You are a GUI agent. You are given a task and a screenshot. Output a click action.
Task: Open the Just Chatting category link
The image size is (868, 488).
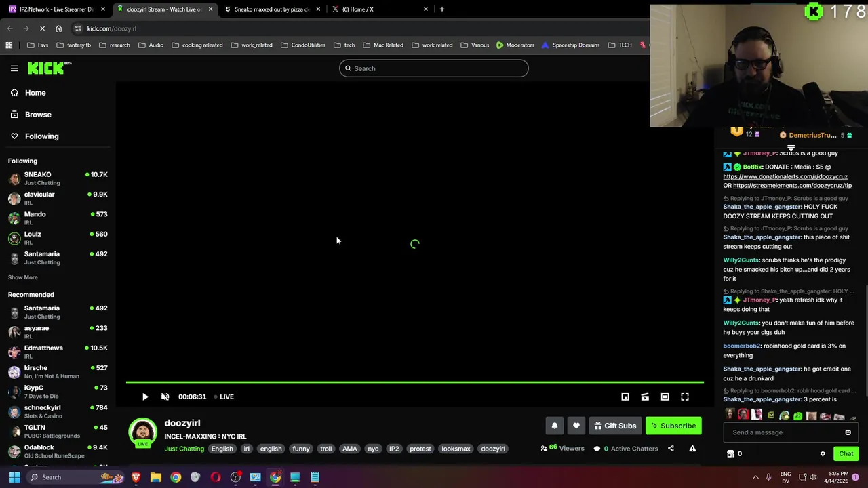pos(184,449)
